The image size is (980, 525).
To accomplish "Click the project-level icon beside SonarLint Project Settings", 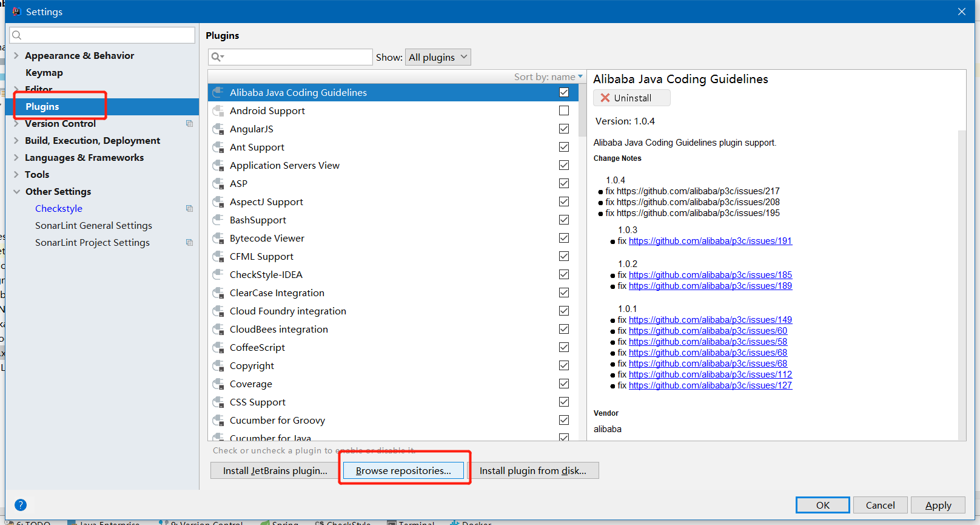I will (189, 242).
